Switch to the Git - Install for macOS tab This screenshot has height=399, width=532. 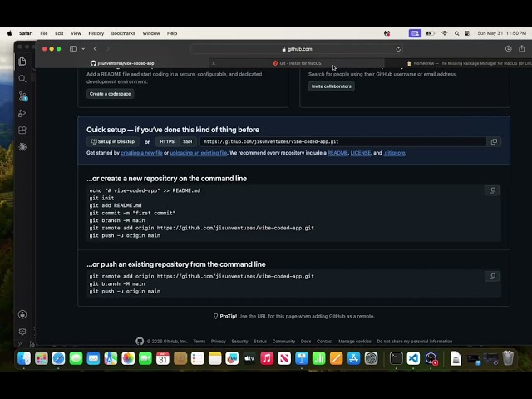(297, 63)
